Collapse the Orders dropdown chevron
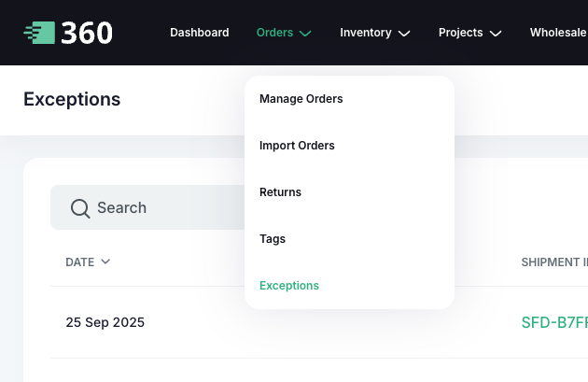588x382 pixels. (x=305, y=34)
